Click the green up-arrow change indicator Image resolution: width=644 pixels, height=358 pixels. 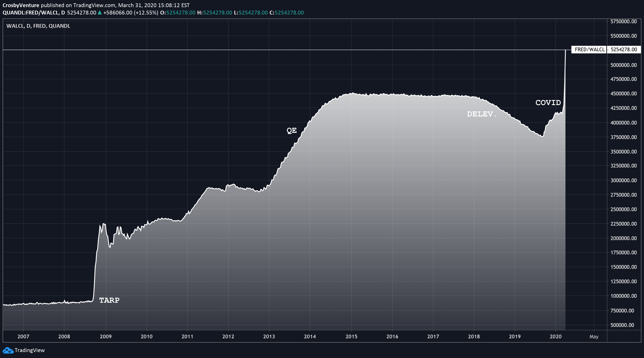99,13
